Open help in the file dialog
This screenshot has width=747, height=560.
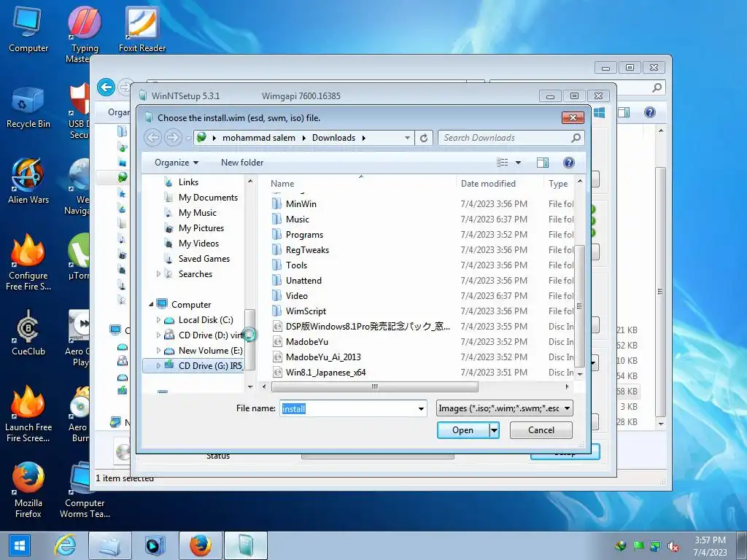point(569,163)
